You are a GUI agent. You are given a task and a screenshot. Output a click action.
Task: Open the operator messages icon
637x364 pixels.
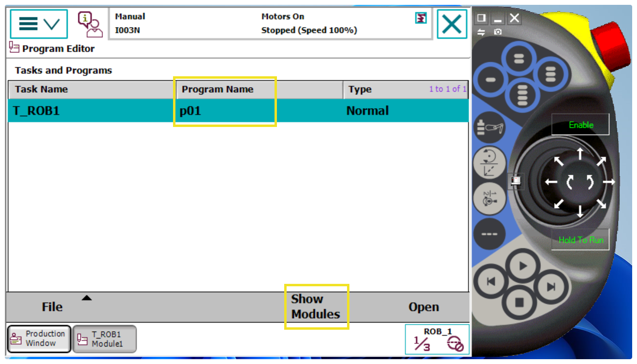click(90, 24)
